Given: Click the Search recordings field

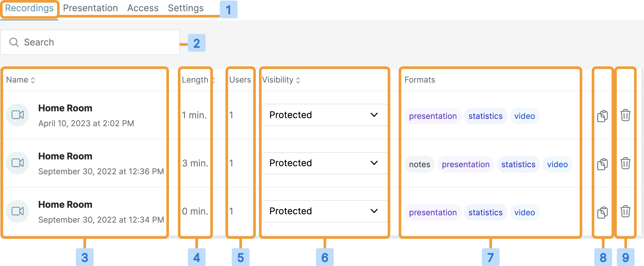Looking at the screenshot, I should 90,42.
